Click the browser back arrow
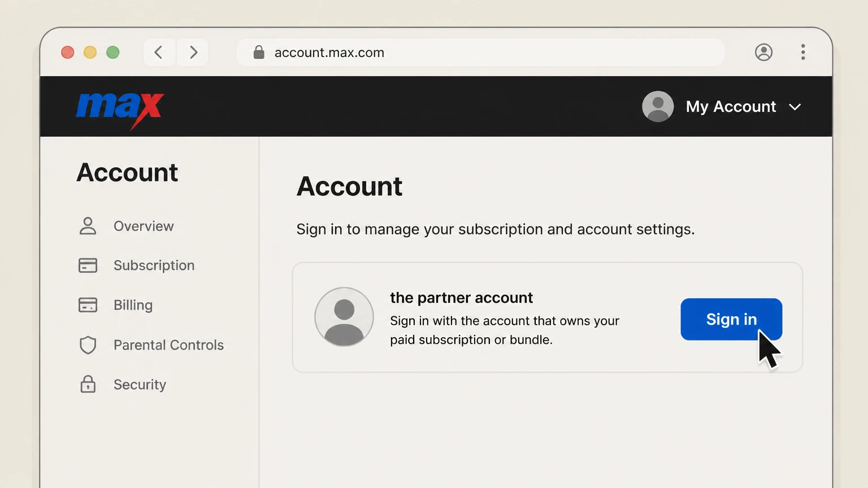Image resolution: width=868 pixels, height=488 pixels. 159,53
